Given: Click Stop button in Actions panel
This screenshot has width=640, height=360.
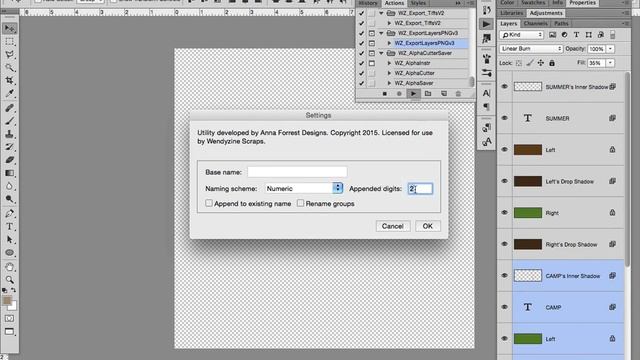Looking at the screenshot, I should 384,94.
